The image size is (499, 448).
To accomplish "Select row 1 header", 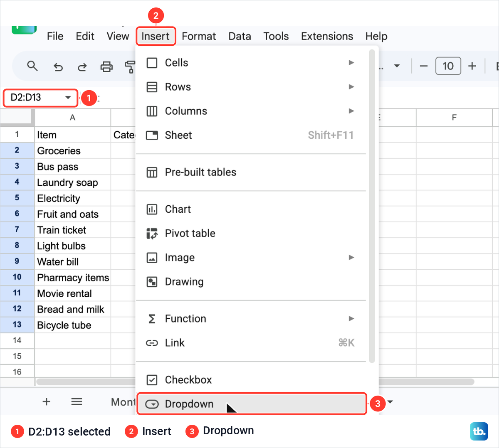I will [17, 134].
